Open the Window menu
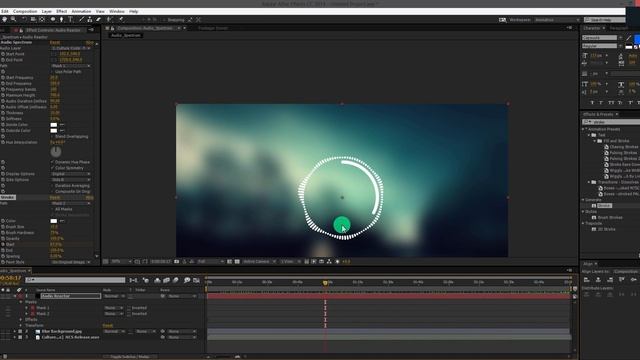This screenshot has width=640, height=360. click(117, 11)
